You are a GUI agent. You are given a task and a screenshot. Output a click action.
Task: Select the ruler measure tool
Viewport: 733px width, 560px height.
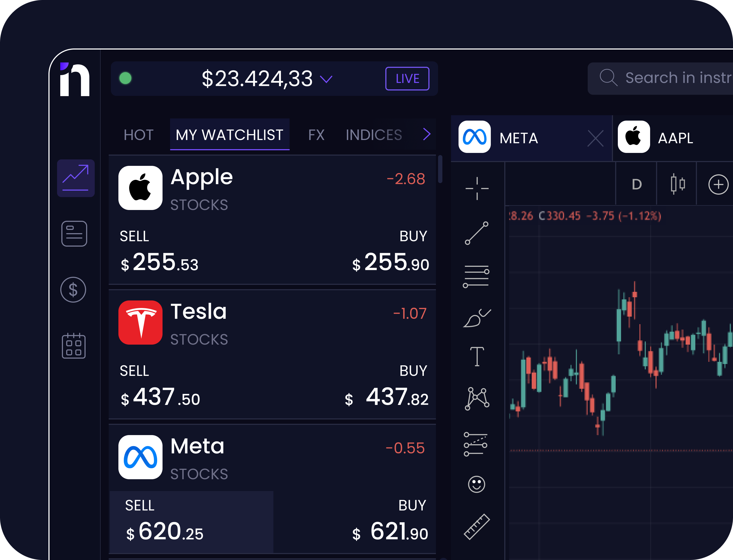477,527
